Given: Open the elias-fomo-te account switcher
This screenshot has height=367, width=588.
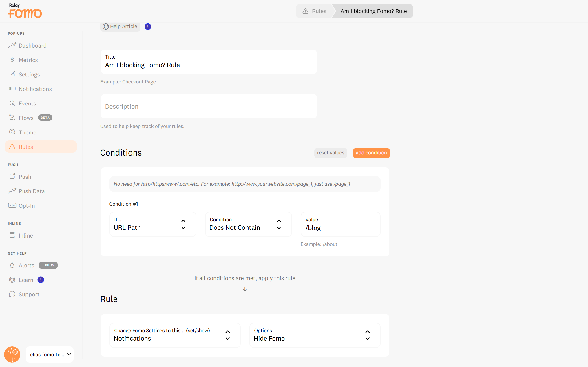Looking at the screenshot, I should tap(50, 355).
